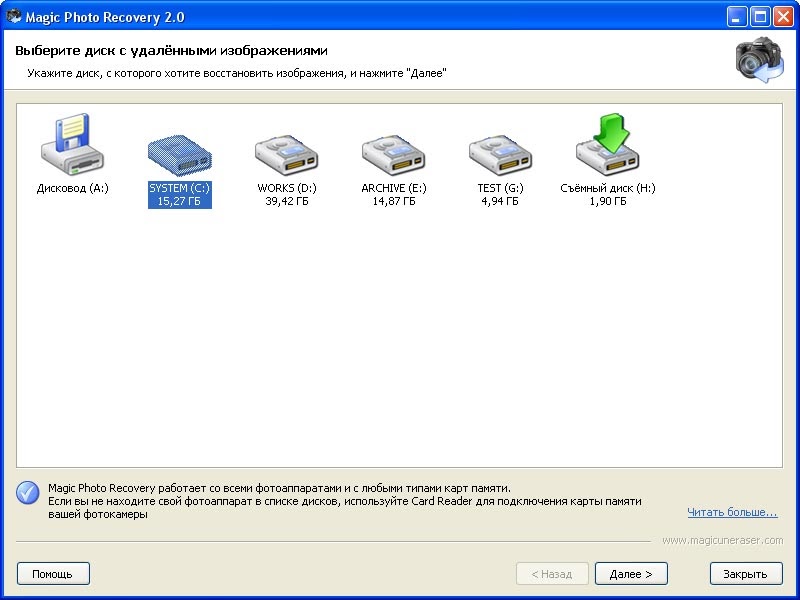Select the SYSTEM (C:) disk icon
800x600 pixels.
180,156
